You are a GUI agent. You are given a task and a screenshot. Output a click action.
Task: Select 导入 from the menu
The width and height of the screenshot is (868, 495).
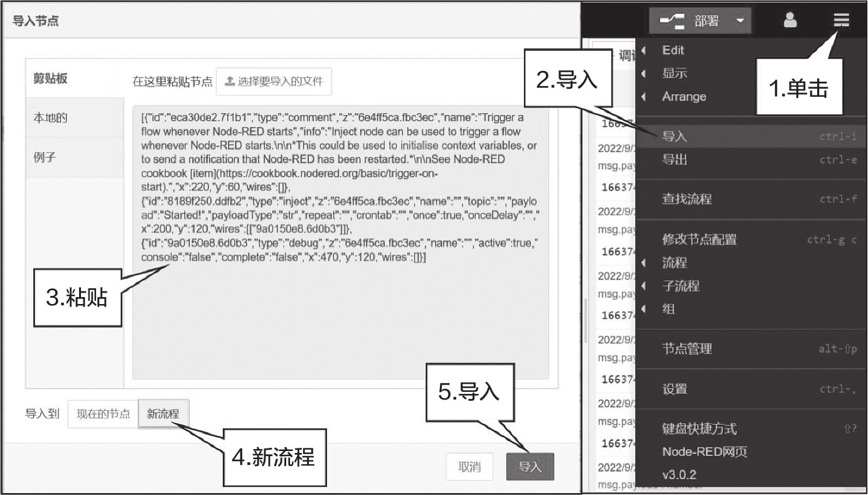point(675,136)
